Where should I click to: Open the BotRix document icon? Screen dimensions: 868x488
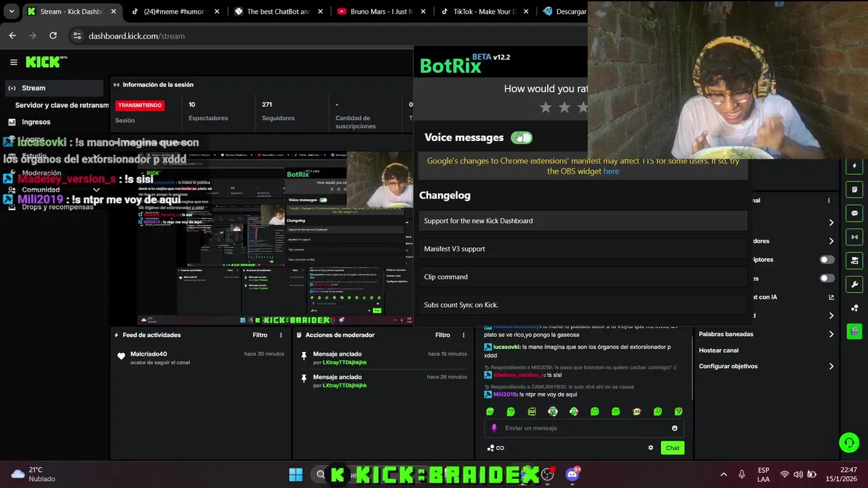(854, 190)
